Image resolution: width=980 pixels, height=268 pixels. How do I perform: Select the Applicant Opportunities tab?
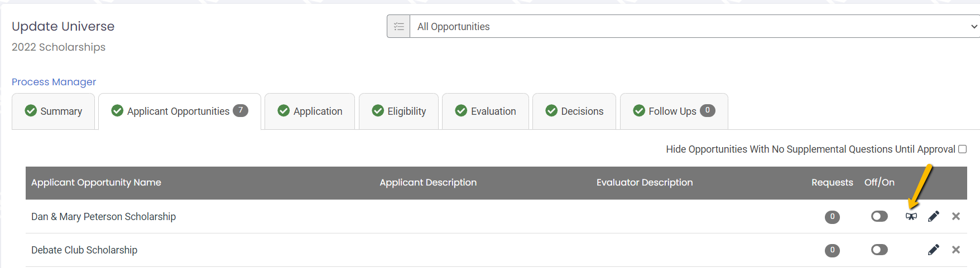[180, 111]
